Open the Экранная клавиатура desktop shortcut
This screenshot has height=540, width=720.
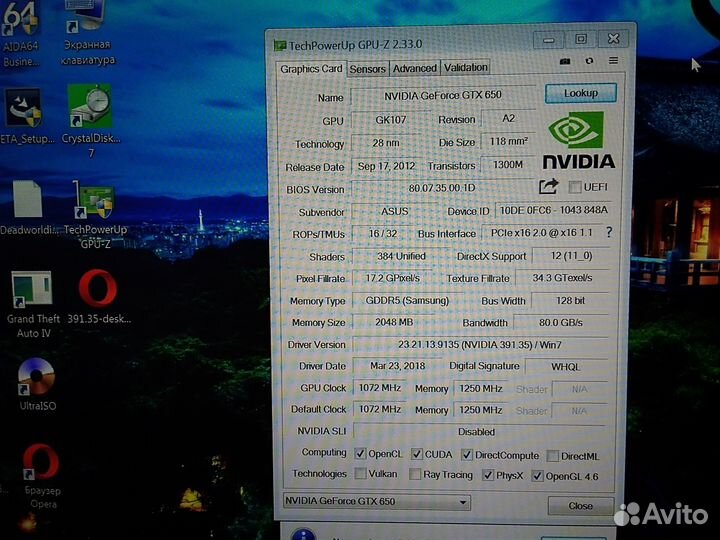pos(87,33)
